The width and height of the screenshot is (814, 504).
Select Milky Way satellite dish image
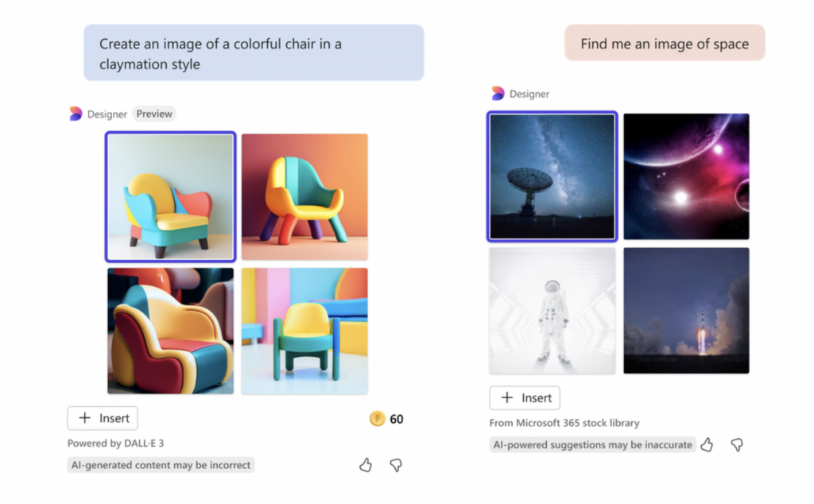tap(552, 176)
